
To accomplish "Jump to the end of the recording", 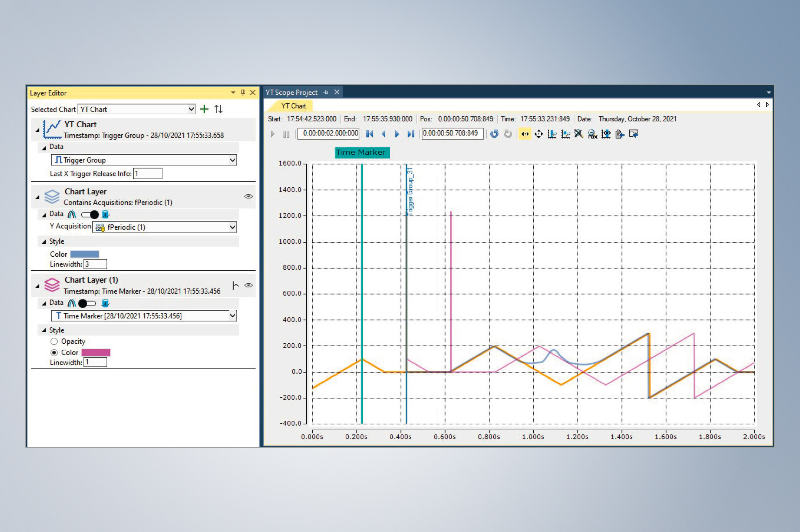I will (411, 134).
